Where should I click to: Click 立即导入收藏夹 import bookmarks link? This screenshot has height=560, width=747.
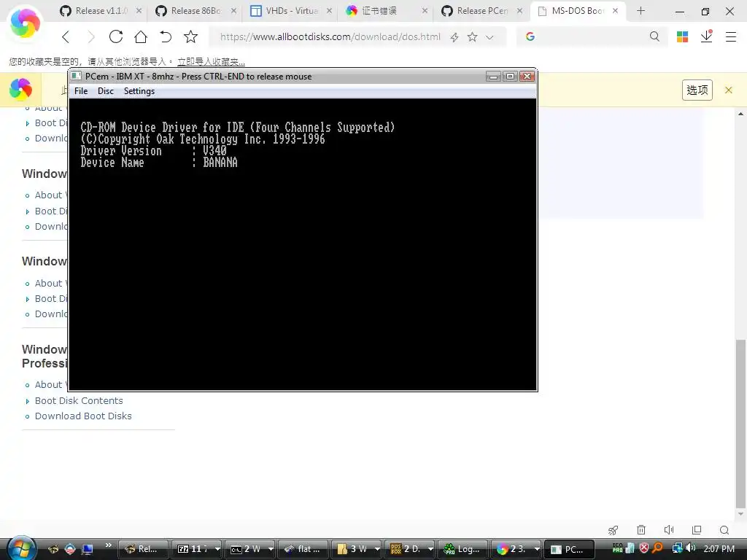[x=211, y=61]
